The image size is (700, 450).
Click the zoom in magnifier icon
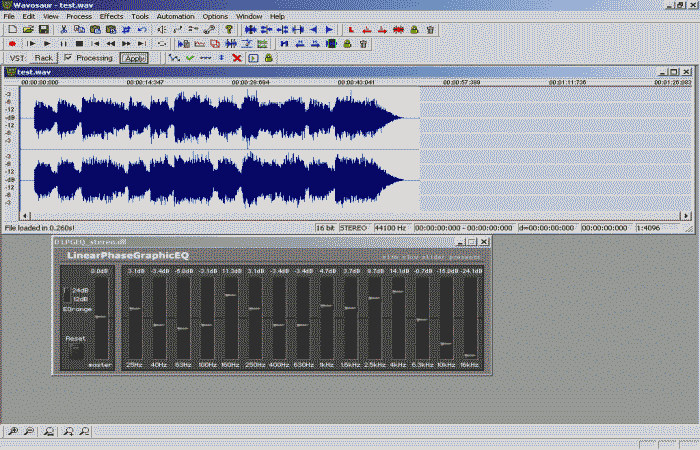11,431
